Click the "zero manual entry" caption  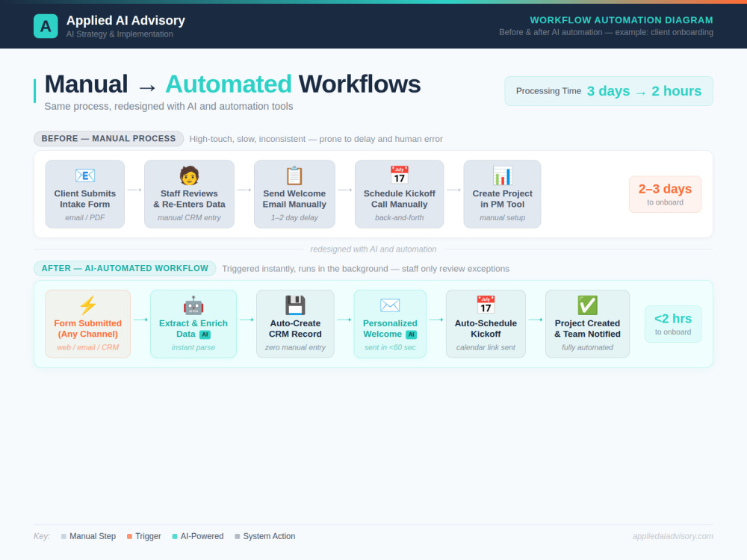click(295, 348)
